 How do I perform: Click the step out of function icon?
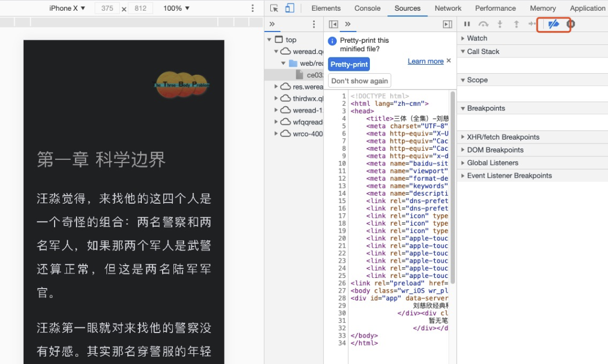coord(516,24)
